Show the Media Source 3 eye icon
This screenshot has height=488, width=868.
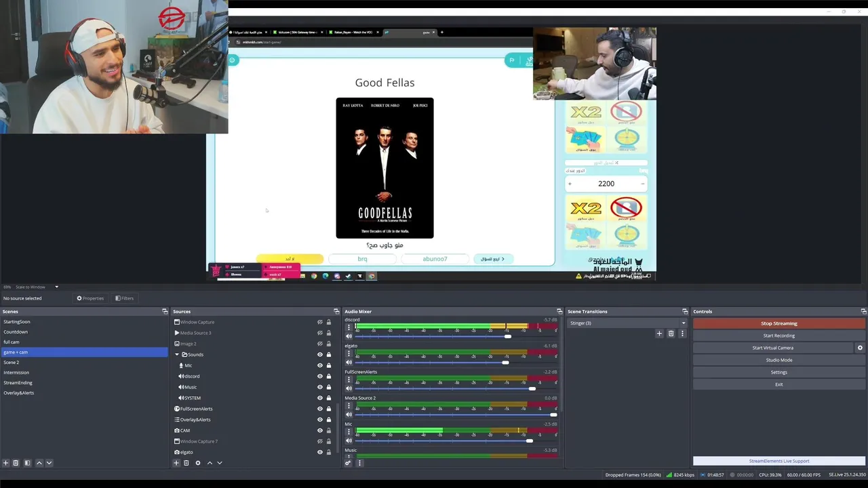click(320, 333)
